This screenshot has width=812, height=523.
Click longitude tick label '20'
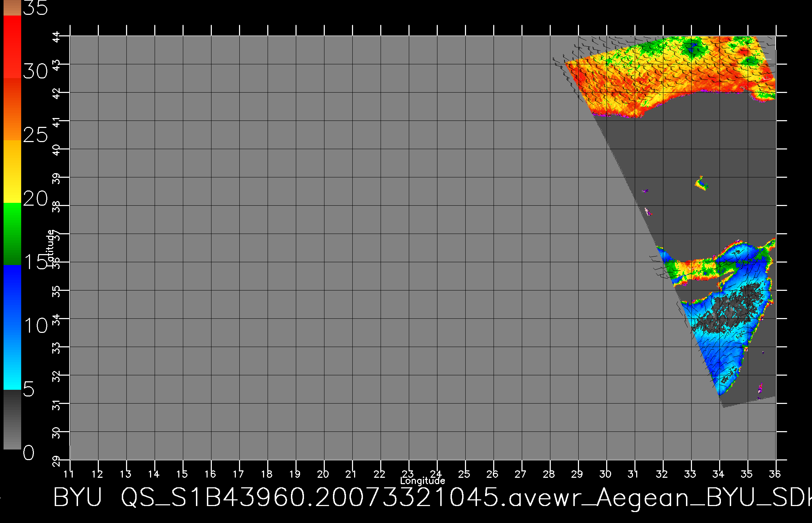coord(323,474)
